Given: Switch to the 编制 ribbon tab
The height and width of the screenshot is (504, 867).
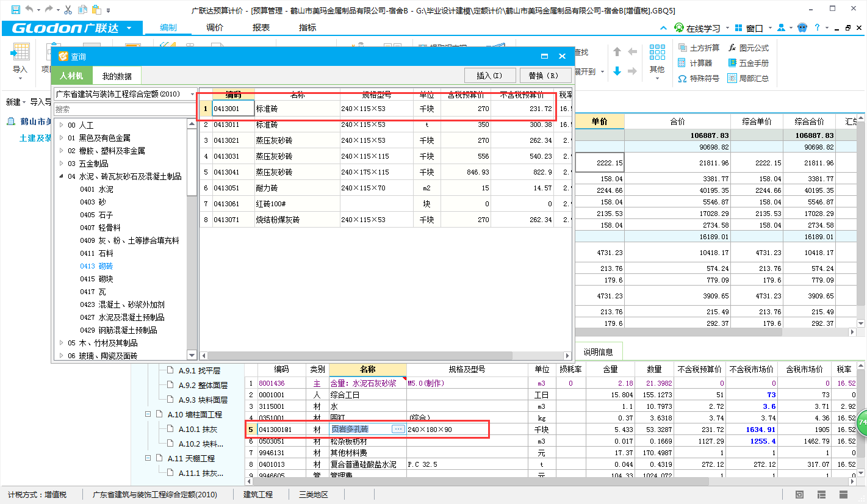Looking at the screenshot, I should click(168, 28).
